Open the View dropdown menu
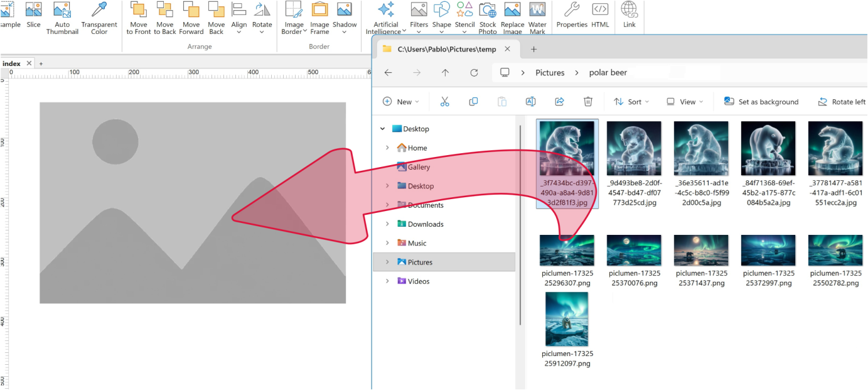The height and width of the screenshot is (390, 868). click(685, 102)
